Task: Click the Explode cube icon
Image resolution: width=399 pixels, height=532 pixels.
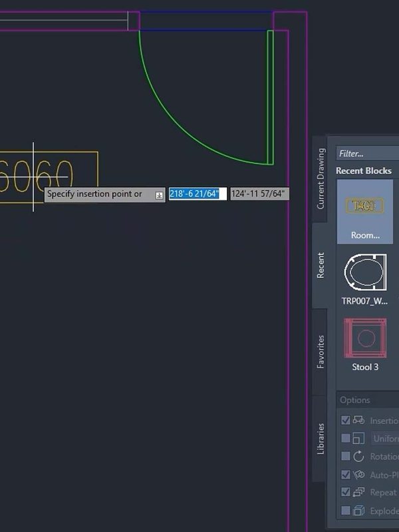Action: tap(359, 510)
